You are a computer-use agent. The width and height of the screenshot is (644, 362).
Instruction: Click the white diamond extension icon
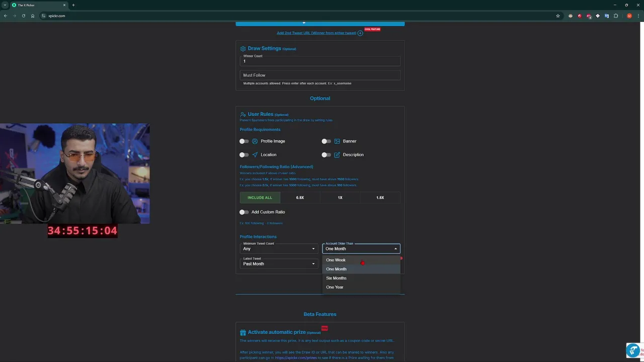click(598, 16)
